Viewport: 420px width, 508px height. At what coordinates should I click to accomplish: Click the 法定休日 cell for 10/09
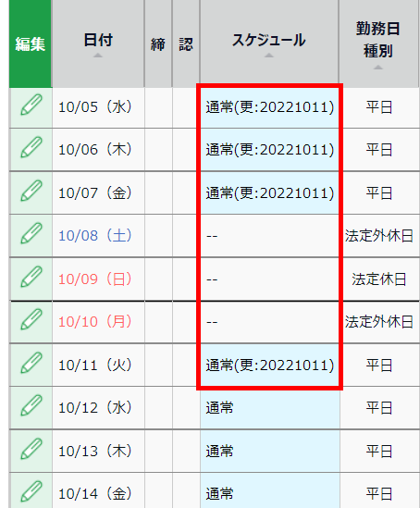pyautogui.click(x=379, y=279)
